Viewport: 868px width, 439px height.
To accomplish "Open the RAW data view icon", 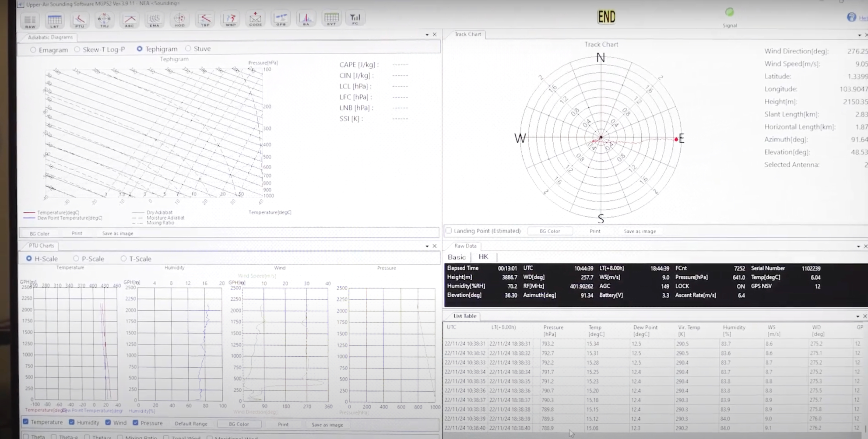I will (x=30, y=20).
